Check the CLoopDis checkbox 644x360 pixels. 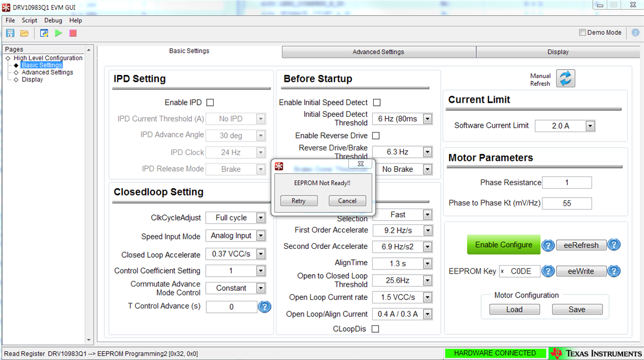pyautogui.click(x=375, y=329)
